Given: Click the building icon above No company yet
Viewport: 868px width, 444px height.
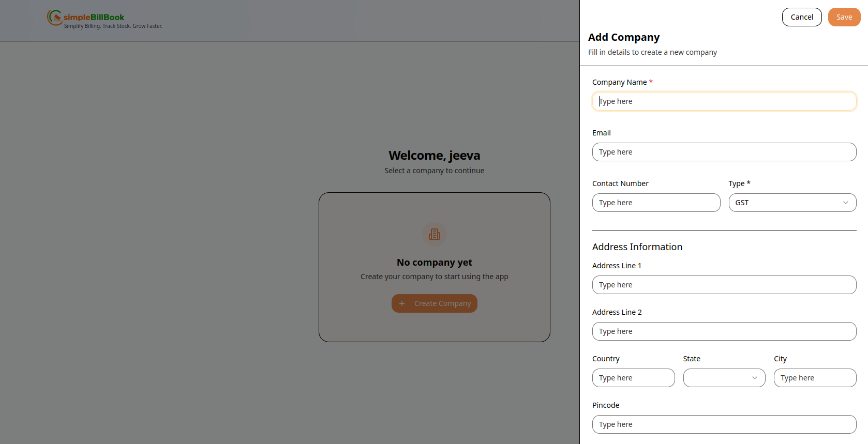Looking at the screenshot, I should click(435, 234).
